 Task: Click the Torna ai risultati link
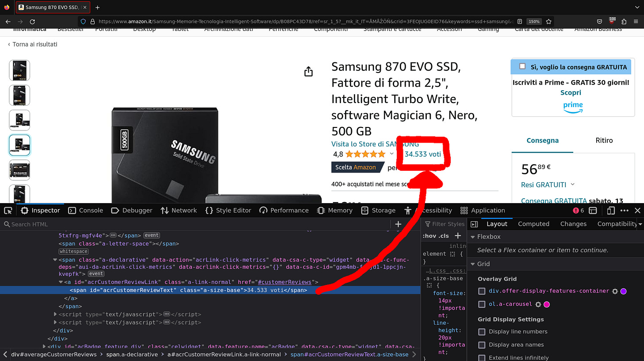coord(34,44)
